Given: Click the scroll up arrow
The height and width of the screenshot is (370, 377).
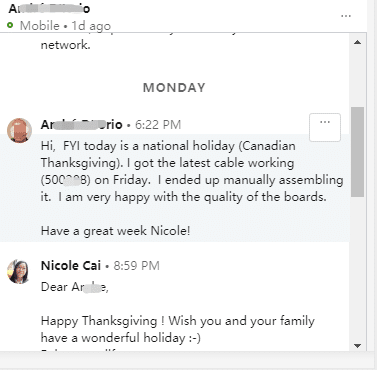Looking at the screenshot, I should coord(358,42).
